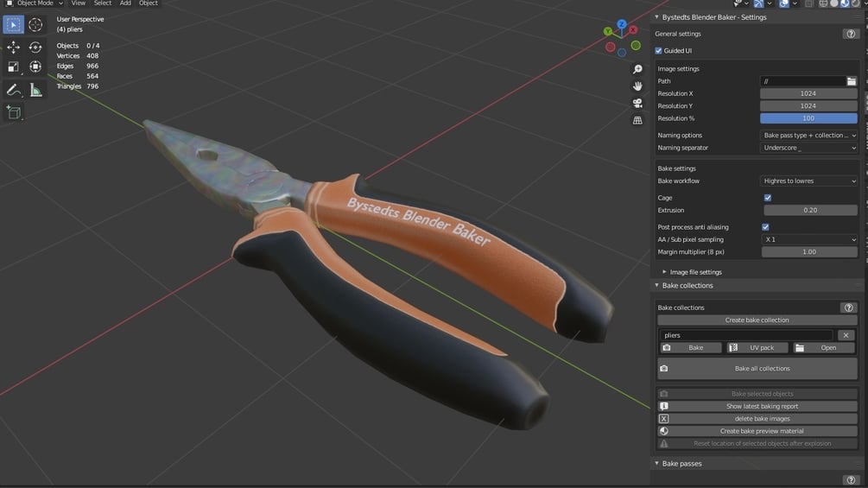The width and height of the screenshot is (868, 488).
Task: Open Bake passes help question mark
Action: click(x=851, y=479)
